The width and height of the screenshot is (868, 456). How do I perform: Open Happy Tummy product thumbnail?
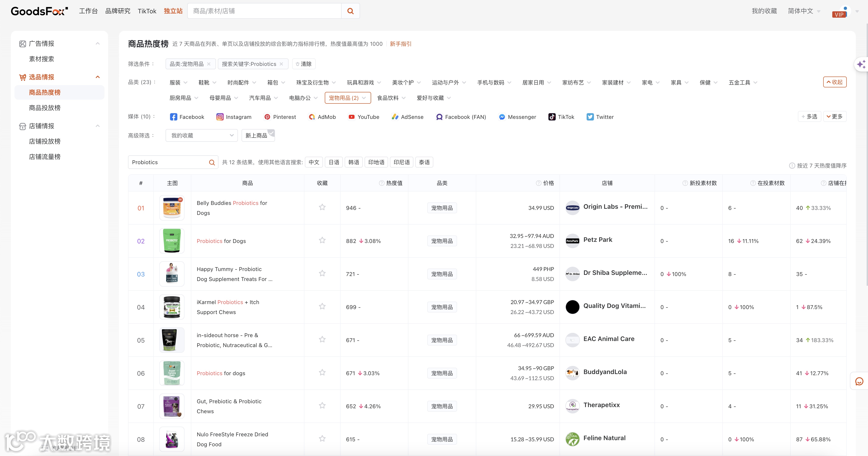click(x=172, y=274)
